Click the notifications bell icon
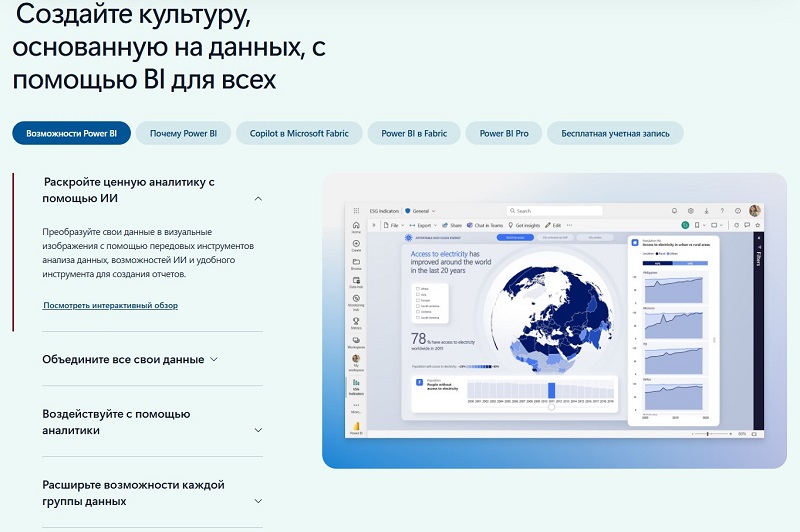Screen dimensions: 800x532 coord(674,211)
